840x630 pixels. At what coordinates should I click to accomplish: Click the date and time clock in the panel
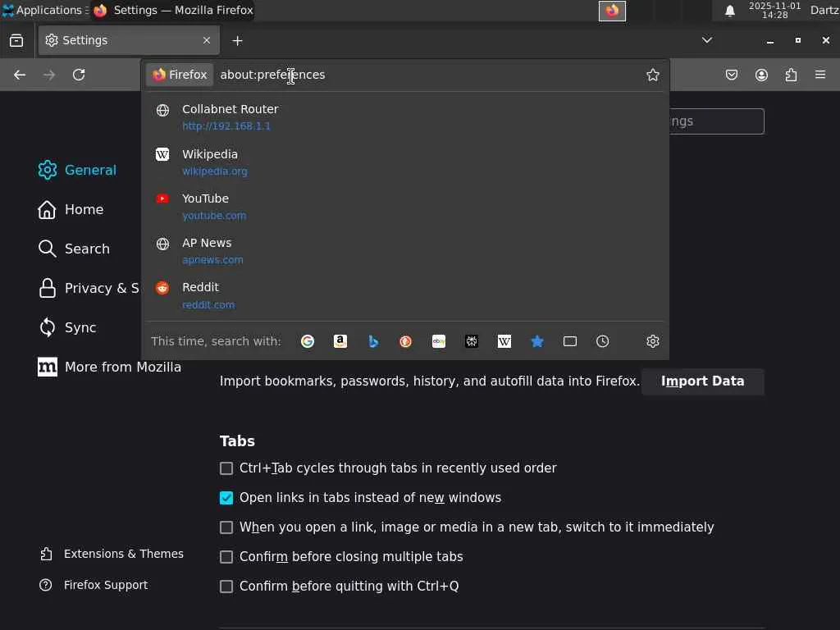pos(774,10)
